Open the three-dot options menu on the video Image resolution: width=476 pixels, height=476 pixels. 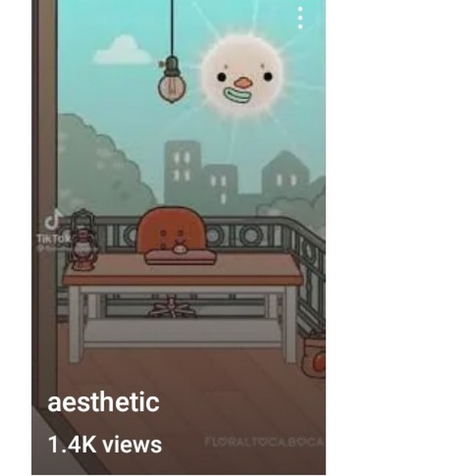coord(300,17)
